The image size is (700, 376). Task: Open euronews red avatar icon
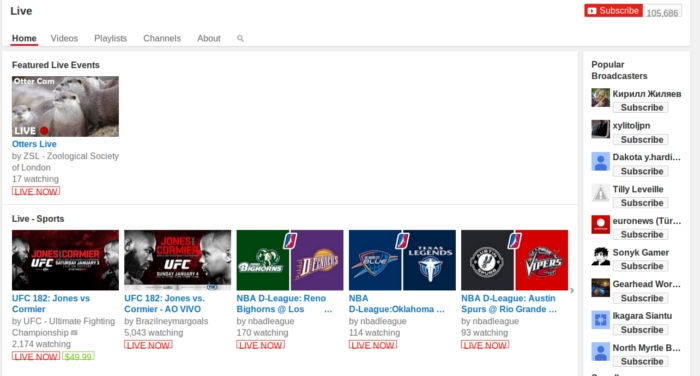coord(600,225)
